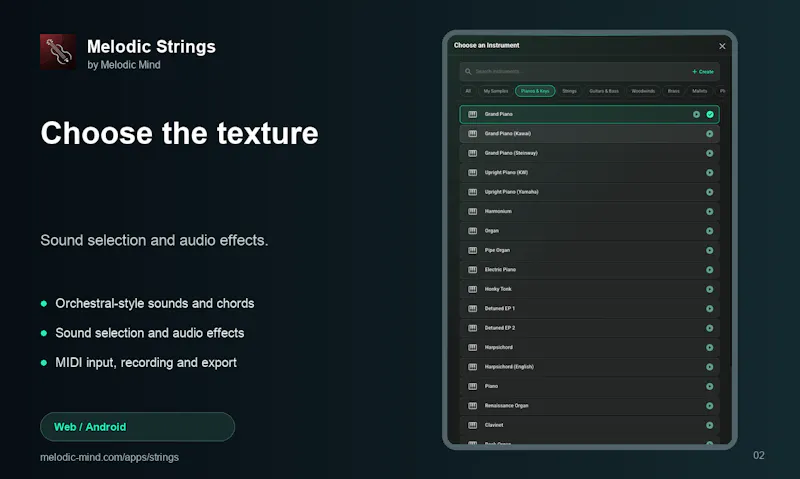The height and width of the screenshot is (479, 800).
Task: Click the Create button
Action: [703, 71]
